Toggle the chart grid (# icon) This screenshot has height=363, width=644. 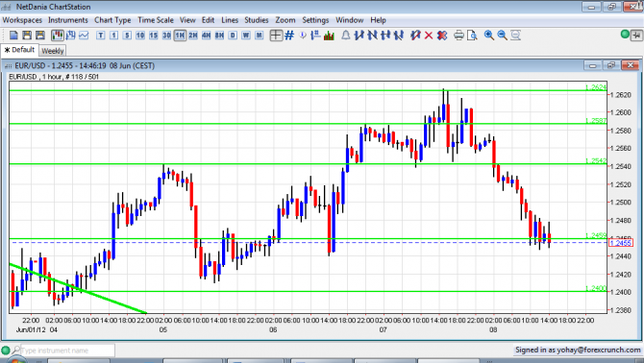coord(289,36)
